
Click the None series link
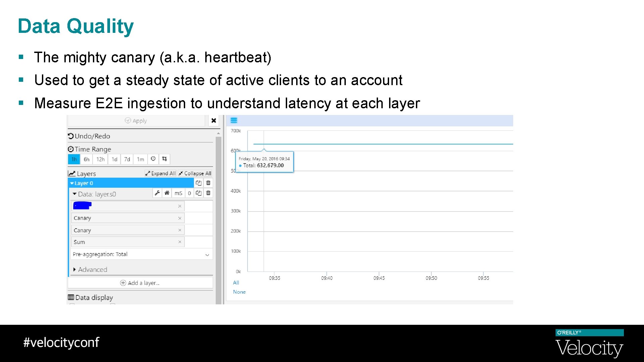(x=239, y=292)
